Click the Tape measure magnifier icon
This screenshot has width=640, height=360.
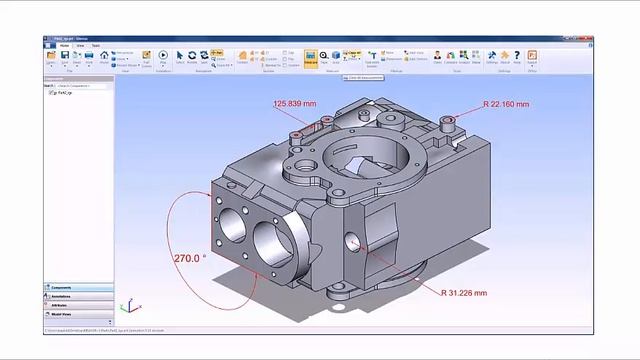coord(324,56)
